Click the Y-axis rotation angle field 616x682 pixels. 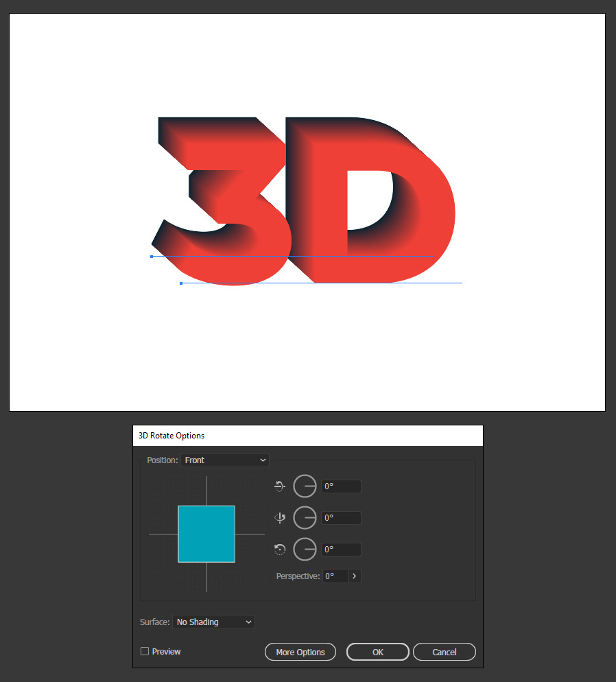tap(341, 518)
